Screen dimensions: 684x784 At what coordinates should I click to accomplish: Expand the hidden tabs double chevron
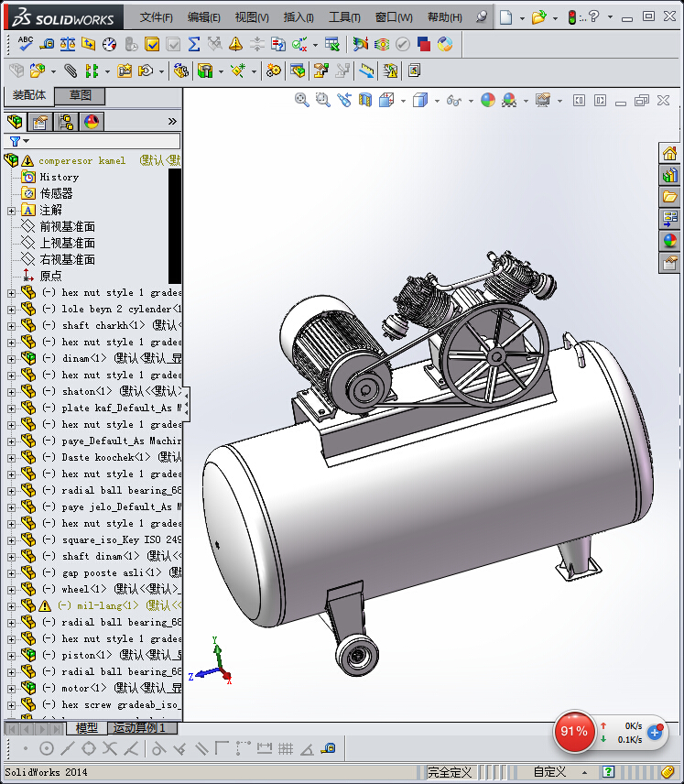click(172, 122)
